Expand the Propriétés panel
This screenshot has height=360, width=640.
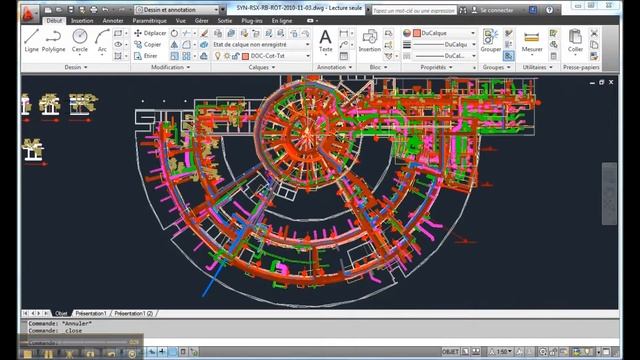pos(436,67)
